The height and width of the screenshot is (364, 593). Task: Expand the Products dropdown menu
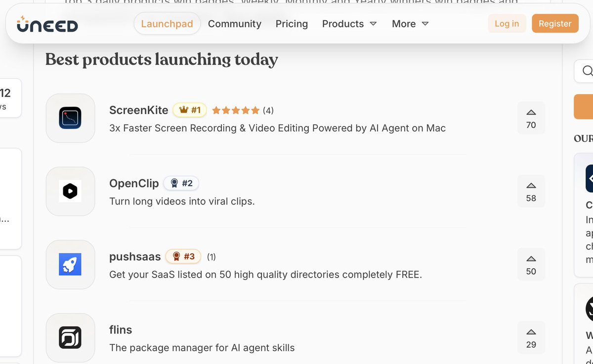(349, 24)
